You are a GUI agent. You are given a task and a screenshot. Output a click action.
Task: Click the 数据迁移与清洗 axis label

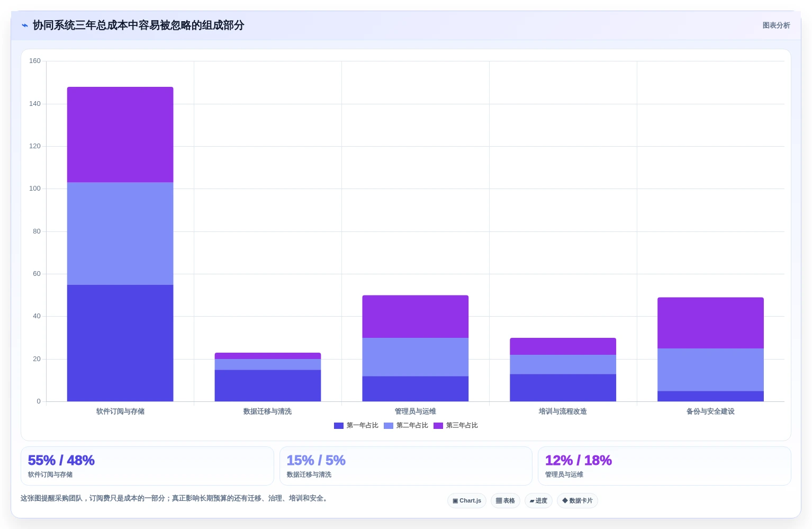(268, 411)
